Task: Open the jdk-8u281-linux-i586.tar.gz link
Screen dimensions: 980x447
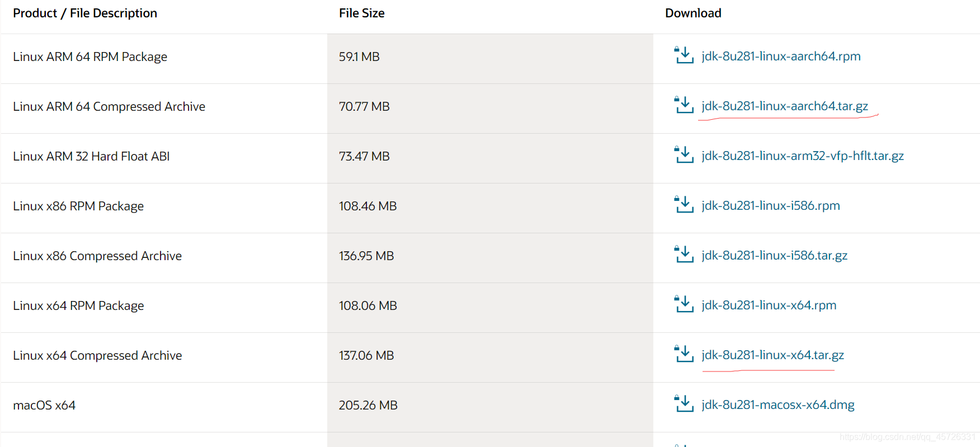Action: (x=775, y=256)
